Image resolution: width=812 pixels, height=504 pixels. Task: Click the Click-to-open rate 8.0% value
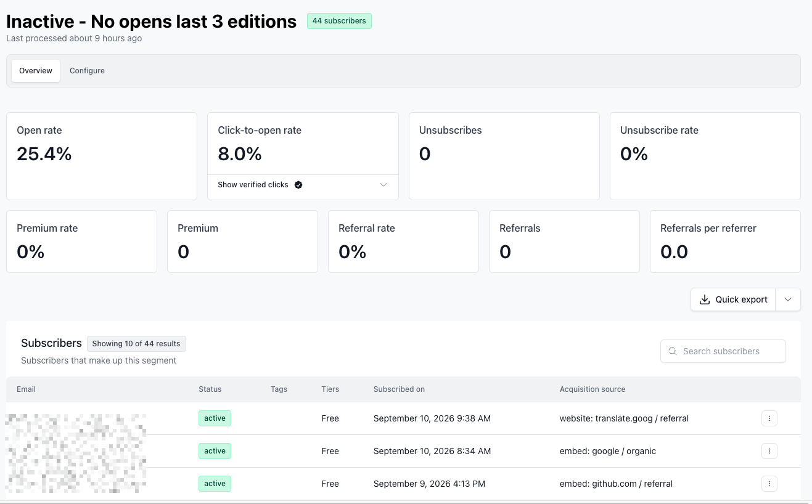pos(240,153)
